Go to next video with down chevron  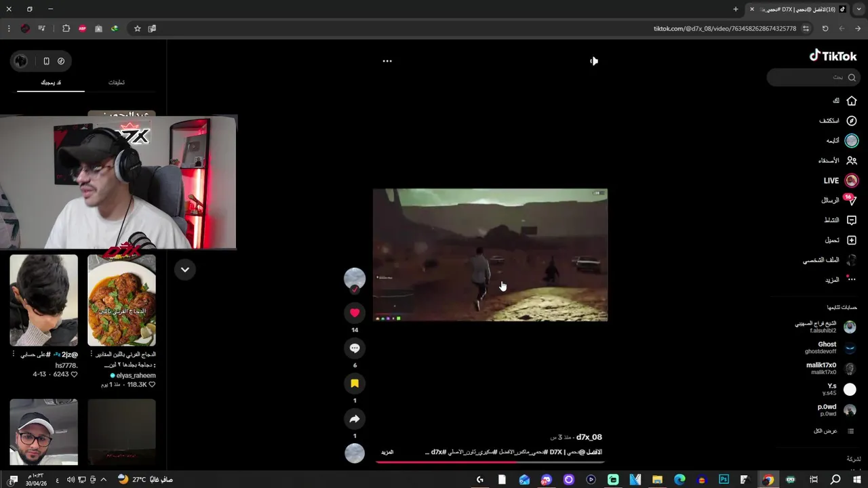(184, 270)
